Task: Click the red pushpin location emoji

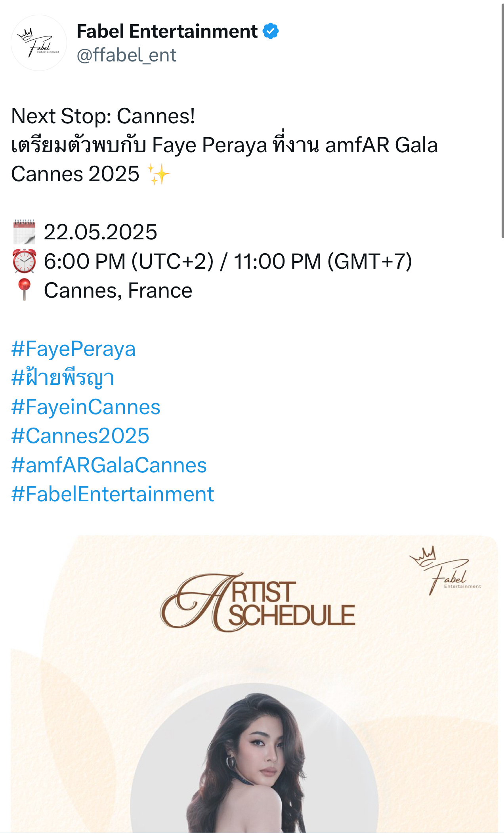Action: coord(24,290)
